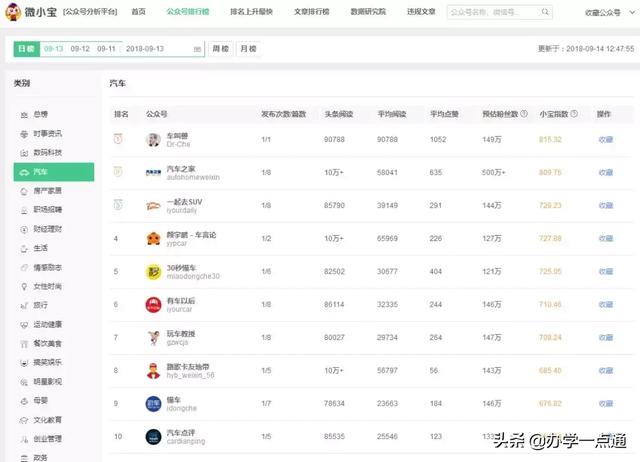This screenshot has height=462, width=640.
Task: Select the 日榜 tab
Action: click(x=27, y=49)
